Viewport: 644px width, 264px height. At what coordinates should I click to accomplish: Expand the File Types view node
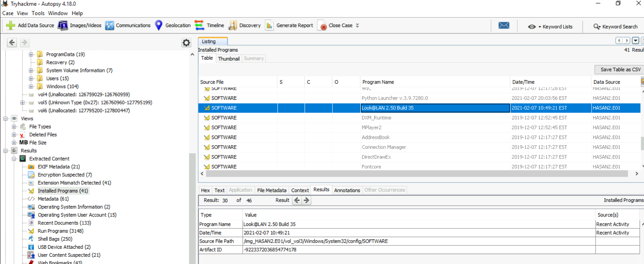click(14, 126)
